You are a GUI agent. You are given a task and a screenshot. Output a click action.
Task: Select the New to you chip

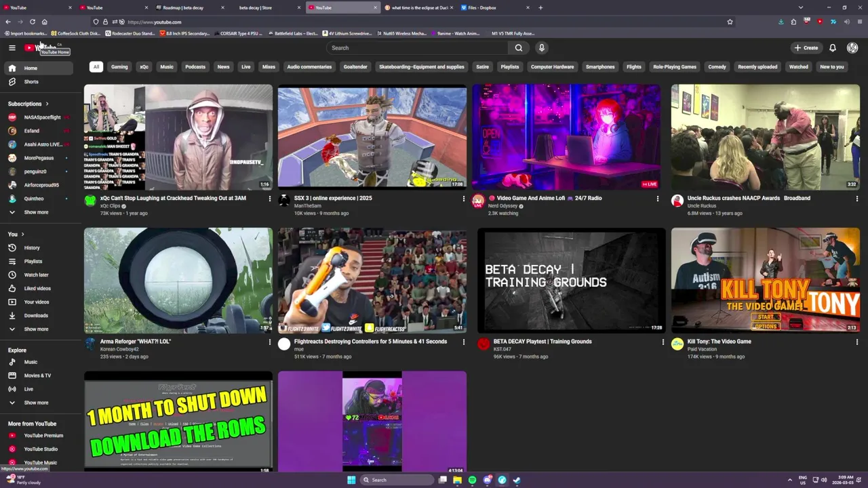[831, 66]
